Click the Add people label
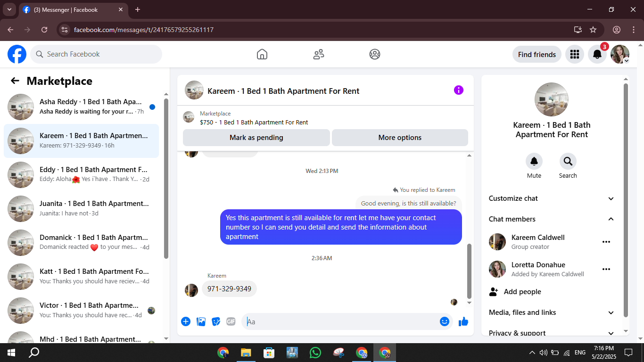The image size is (644, 362). coord(522,292)
